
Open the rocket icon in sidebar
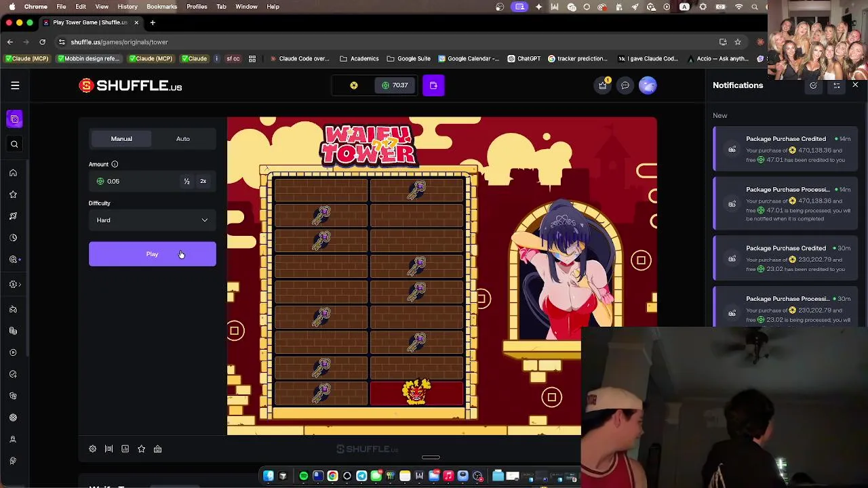(13, 216)
